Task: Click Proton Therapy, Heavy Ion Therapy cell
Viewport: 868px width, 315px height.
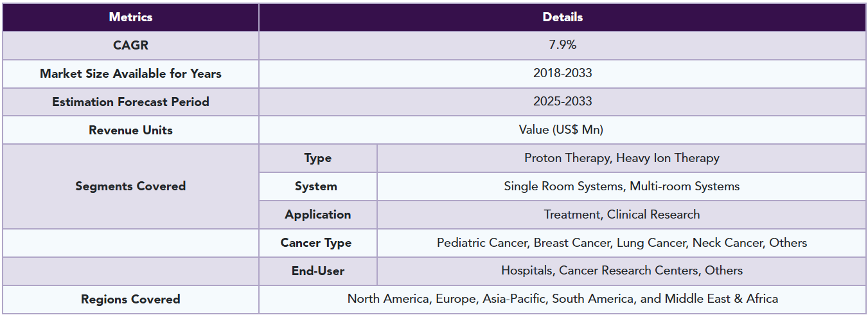Action: 621,158
